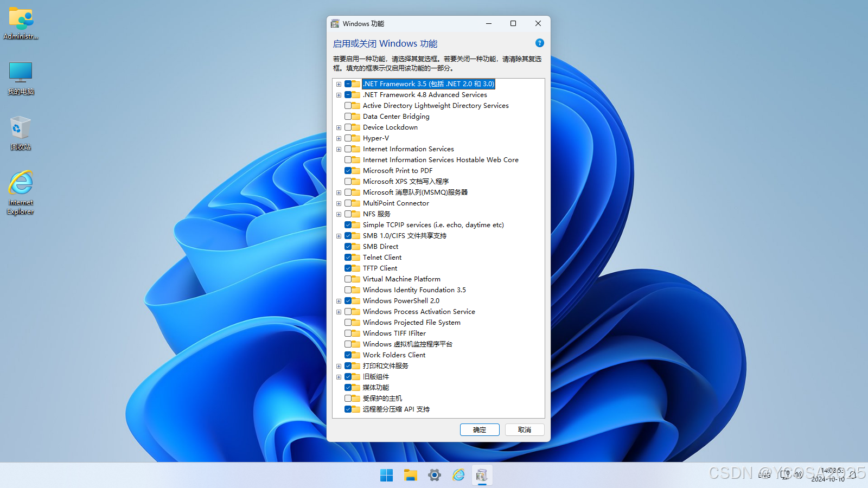Click the 媒体功能 folder icon
Image resolution: width=868 pixels, height=488 pixels.
356,388
